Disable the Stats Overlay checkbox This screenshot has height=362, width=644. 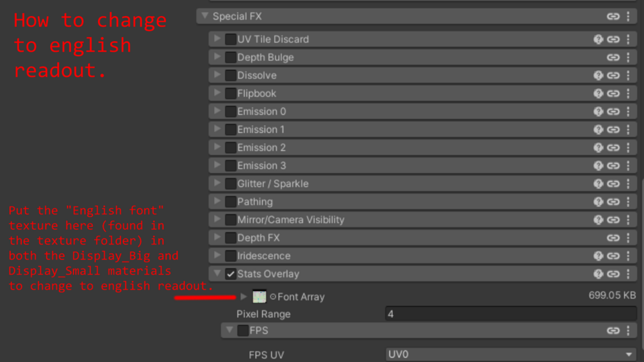(231, 274)
